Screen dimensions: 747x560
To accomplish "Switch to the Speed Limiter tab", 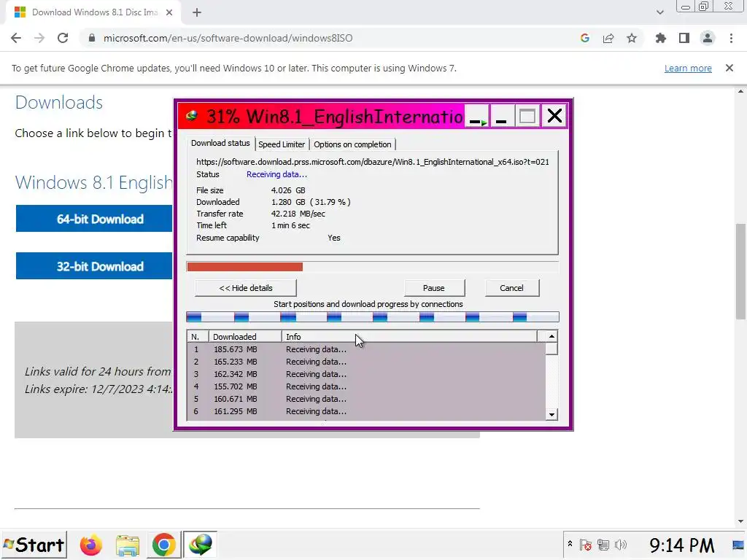I will tap(282, 144).
